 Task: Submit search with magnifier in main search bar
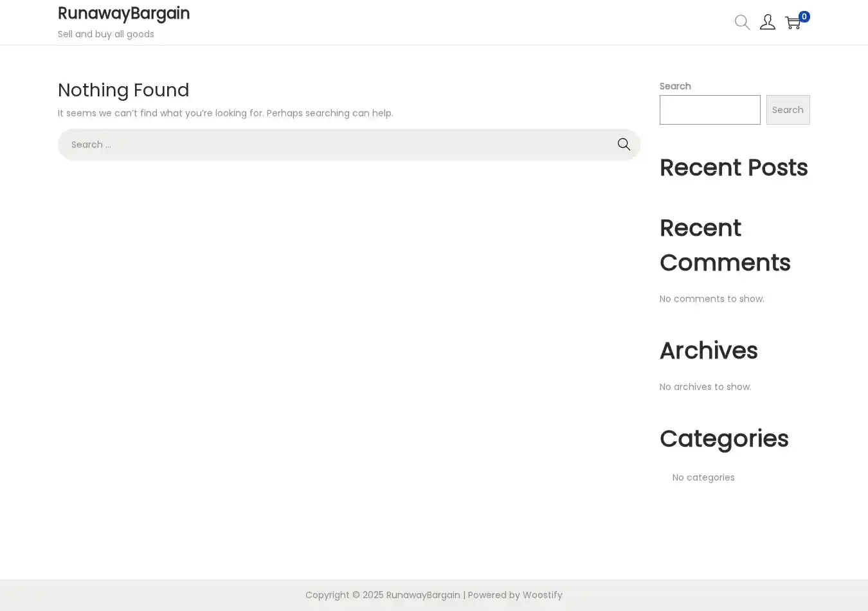(x=623, y=145)
